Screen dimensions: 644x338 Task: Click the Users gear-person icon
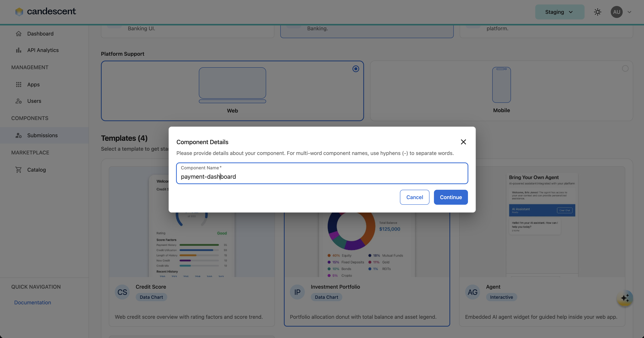[19, 101]
